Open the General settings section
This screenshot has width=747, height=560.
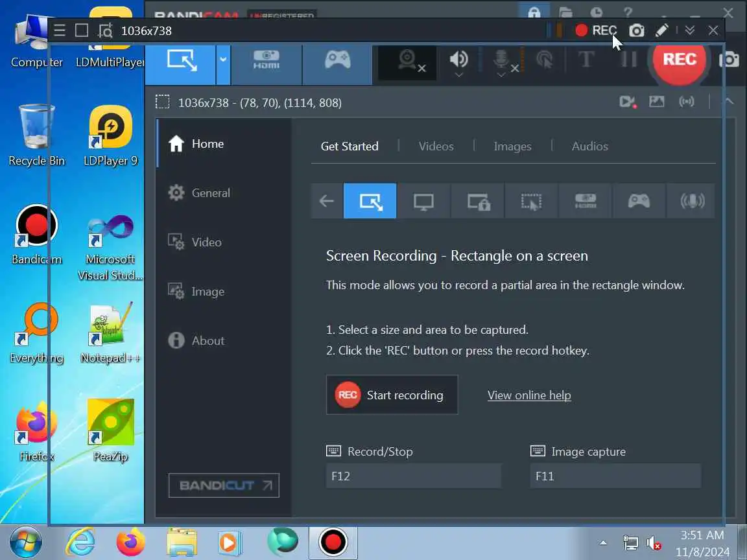click(x=224, y=193)
